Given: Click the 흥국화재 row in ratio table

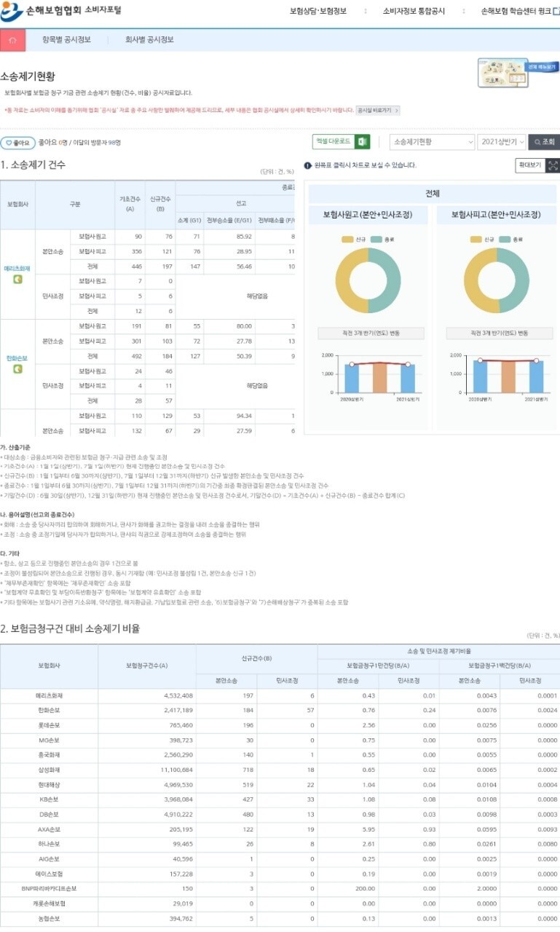Looking at the screenshot, I should (x=280, y=754).
